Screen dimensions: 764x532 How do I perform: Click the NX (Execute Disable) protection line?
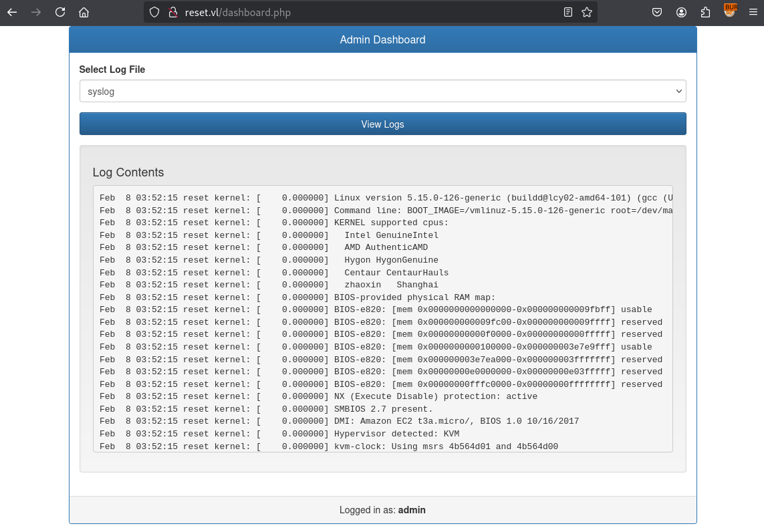tap(318, 396)
